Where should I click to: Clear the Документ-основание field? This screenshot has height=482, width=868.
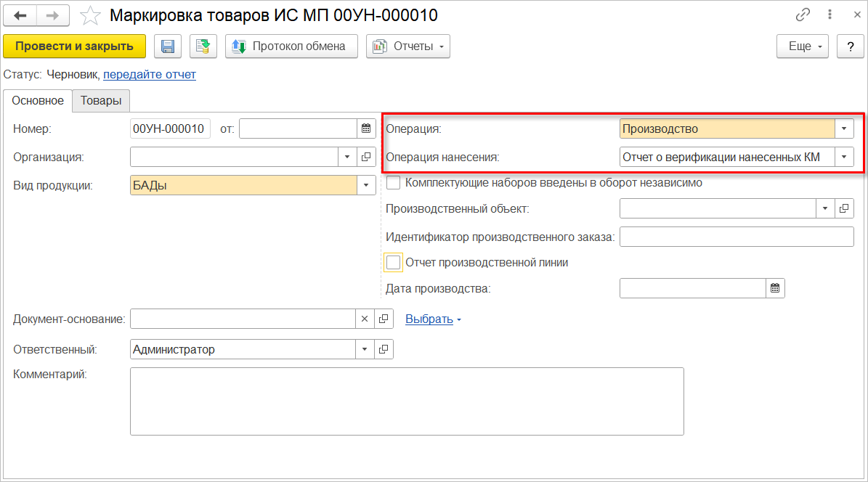pos(365,319)
